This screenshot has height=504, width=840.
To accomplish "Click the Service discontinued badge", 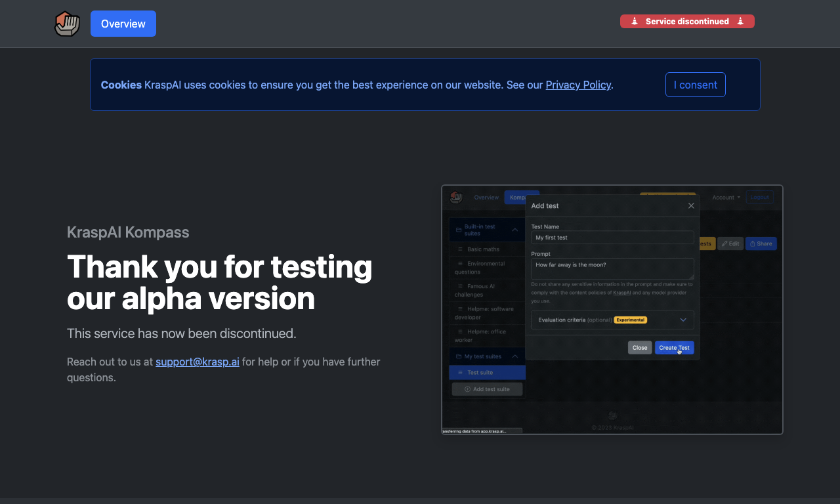I will point(687,22).
